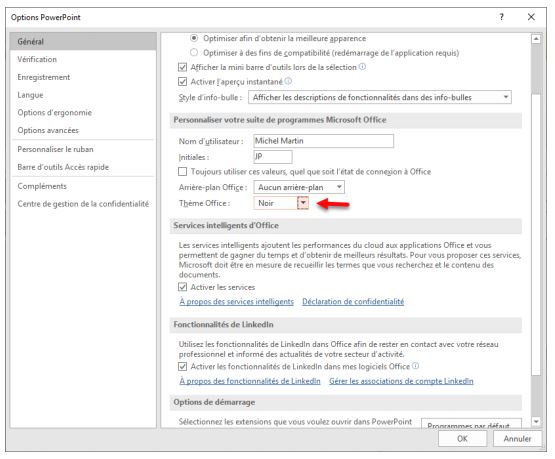Click the OK button
This screenshot has height=459, width=555.
click(462, 438)
